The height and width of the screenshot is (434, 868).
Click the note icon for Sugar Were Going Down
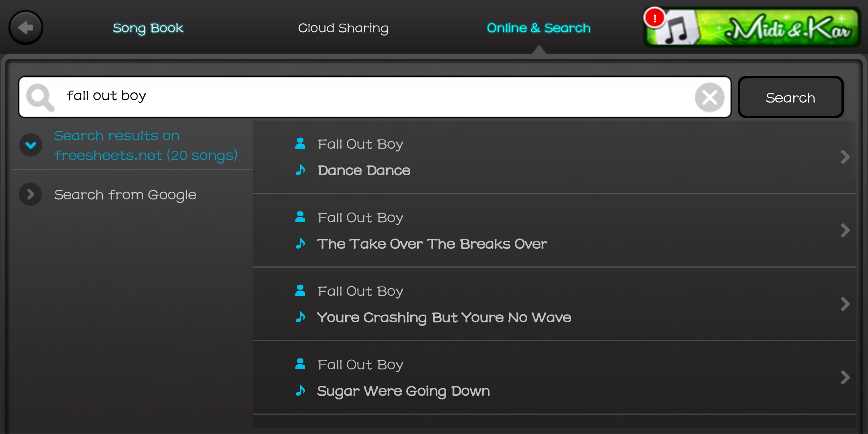[300, 391]
